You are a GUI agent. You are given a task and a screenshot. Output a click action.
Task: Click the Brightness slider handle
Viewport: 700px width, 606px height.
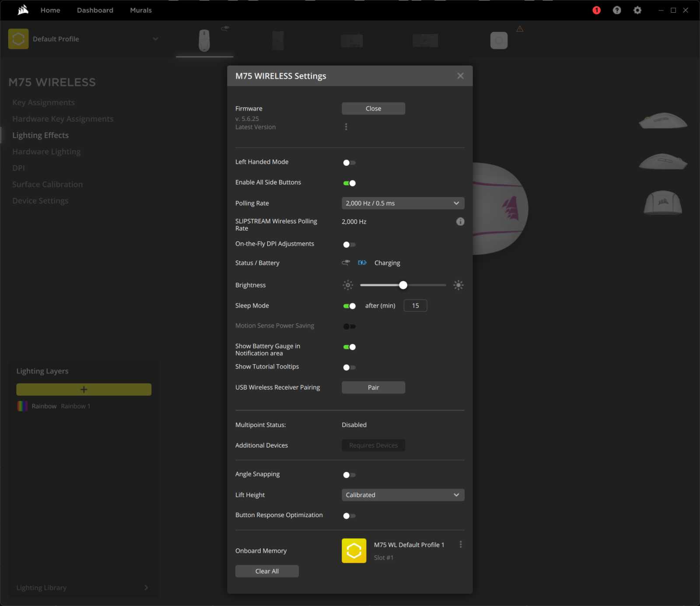click(x=403, y=285)
